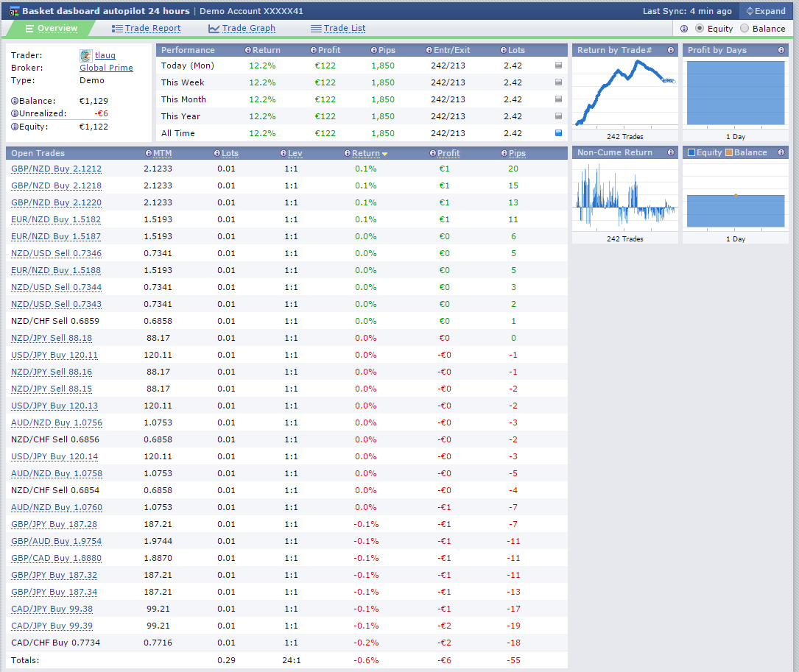Click info icon on Equity Balance chart panel

tap(781, 152)
